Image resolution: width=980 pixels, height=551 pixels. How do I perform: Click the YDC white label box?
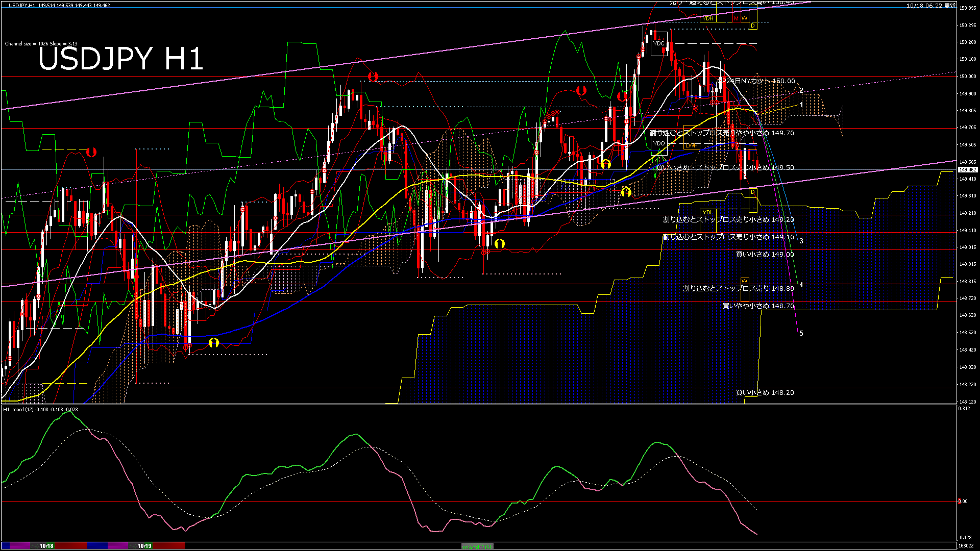pos(659,43)
